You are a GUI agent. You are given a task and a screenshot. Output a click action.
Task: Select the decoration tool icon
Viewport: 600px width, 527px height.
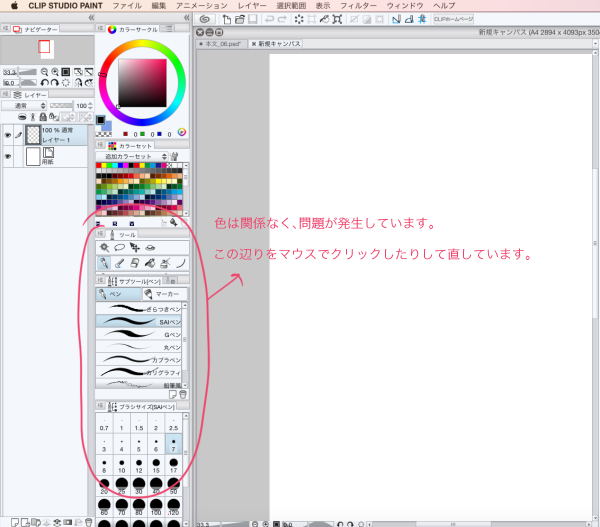click(165, 263)
